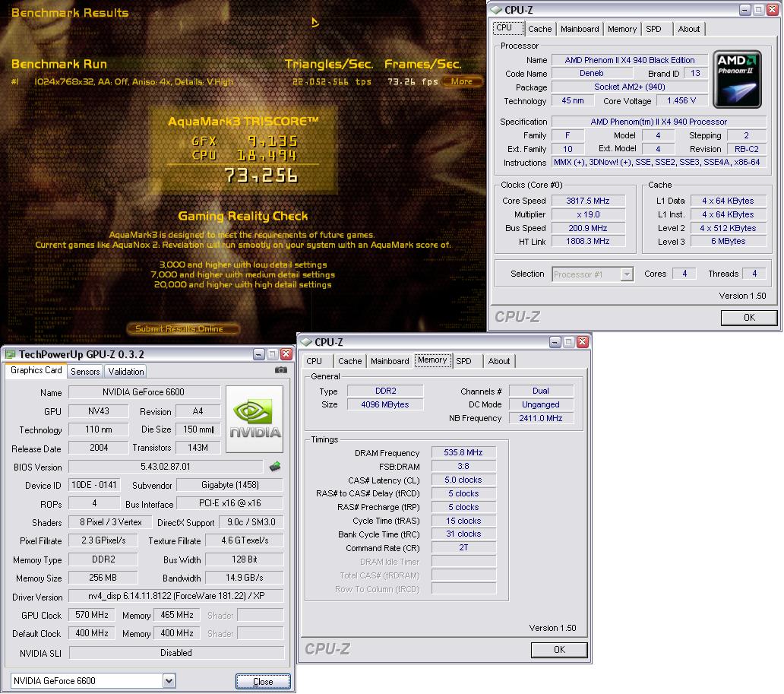The width and height of the screenshot is (784, 694).
Task: Click the DC Mode Unganged value
Action: click(x=540, y=404)
